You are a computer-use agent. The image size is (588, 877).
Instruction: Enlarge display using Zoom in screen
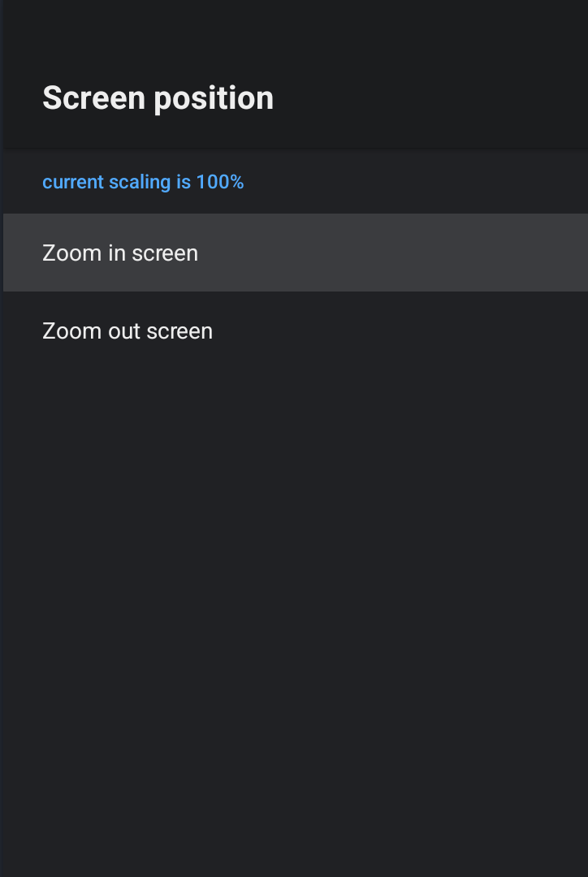pyautogui.click(x=120, y=253)
